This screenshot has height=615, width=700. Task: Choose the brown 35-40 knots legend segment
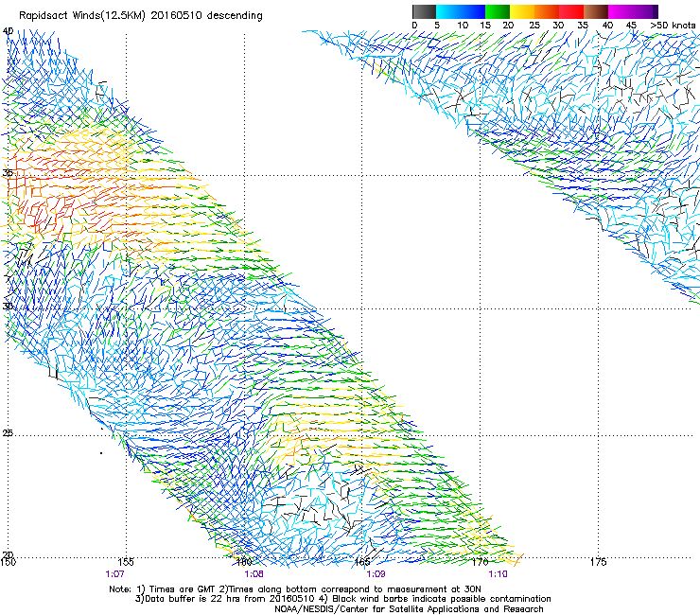596,11
